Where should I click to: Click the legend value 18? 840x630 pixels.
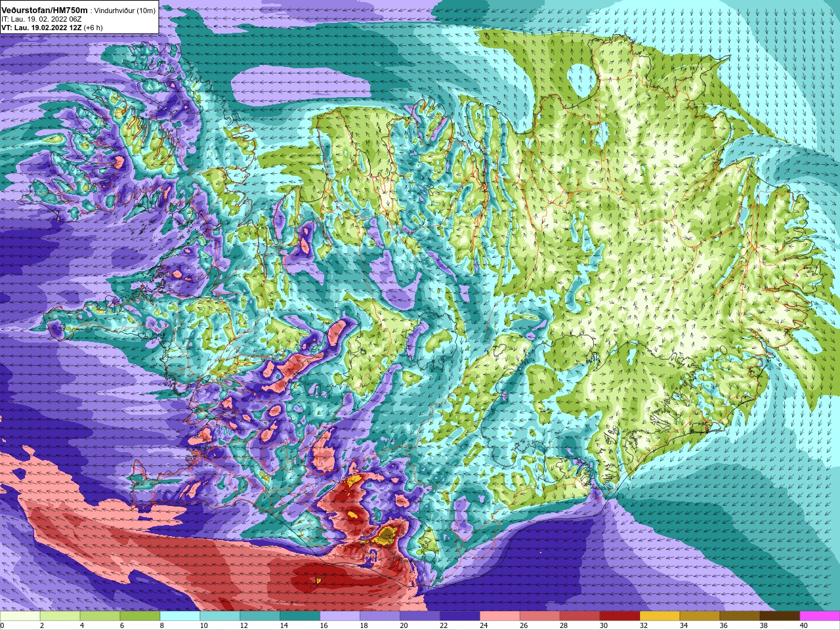[364, 625]
